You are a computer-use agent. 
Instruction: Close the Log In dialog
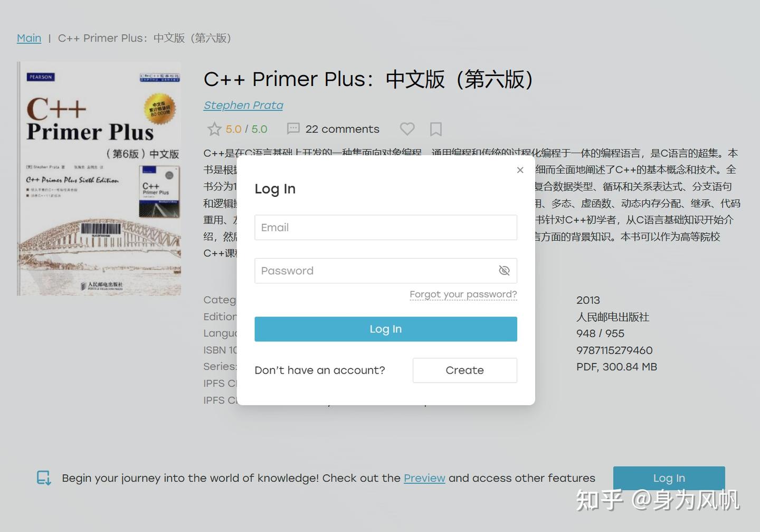pos(520,170)
